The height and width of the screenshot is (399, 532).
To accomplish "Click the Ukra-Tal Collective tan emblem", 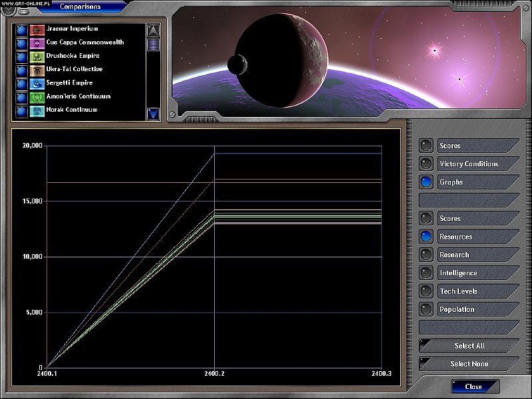I will (x=37, y=70).
